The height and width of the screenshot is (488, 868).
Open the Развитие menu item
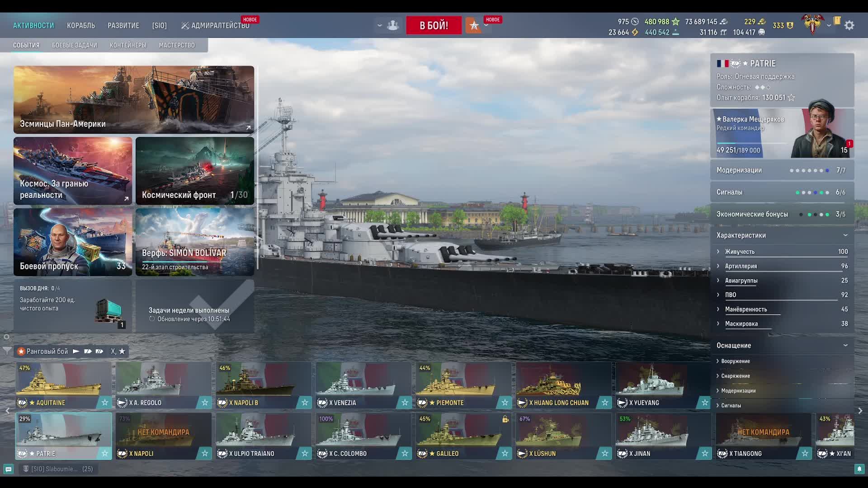point(123,25)
